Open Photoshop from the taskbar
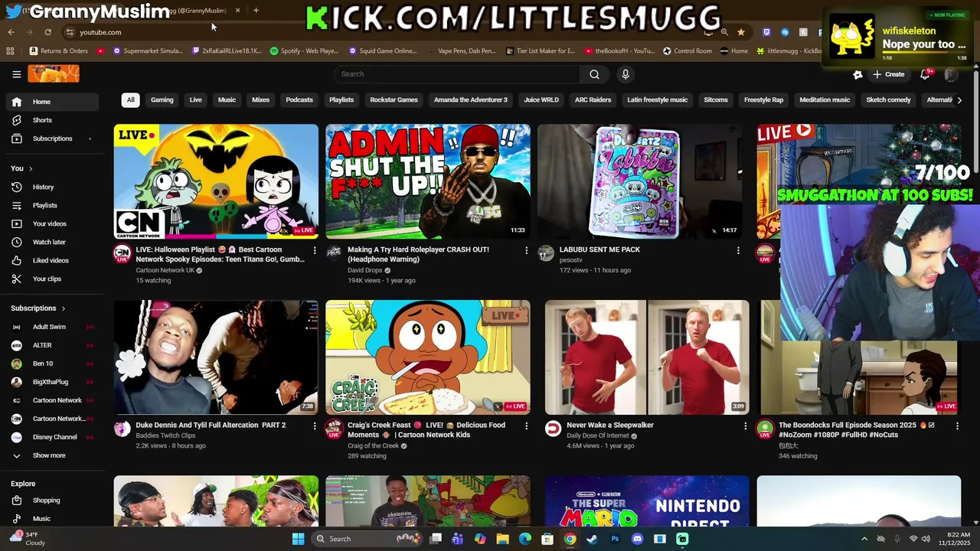The image size is (980, 551). click(x=615, y=539)
